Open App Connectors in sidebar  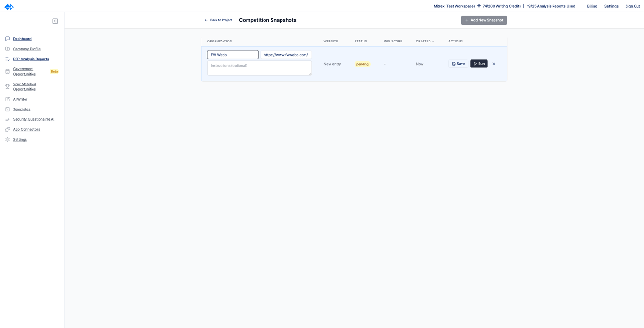tap(26, 129)
